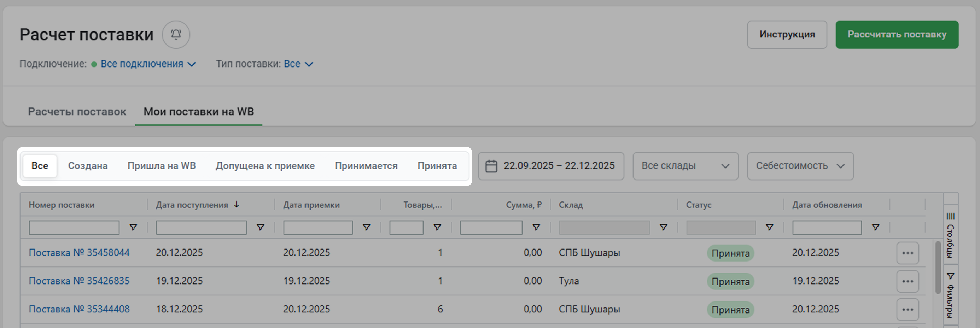Open three-dots menu for Поставка № 35458044
Image resolution: width=980 pixels, height=328 pixels.
[907, 253]
